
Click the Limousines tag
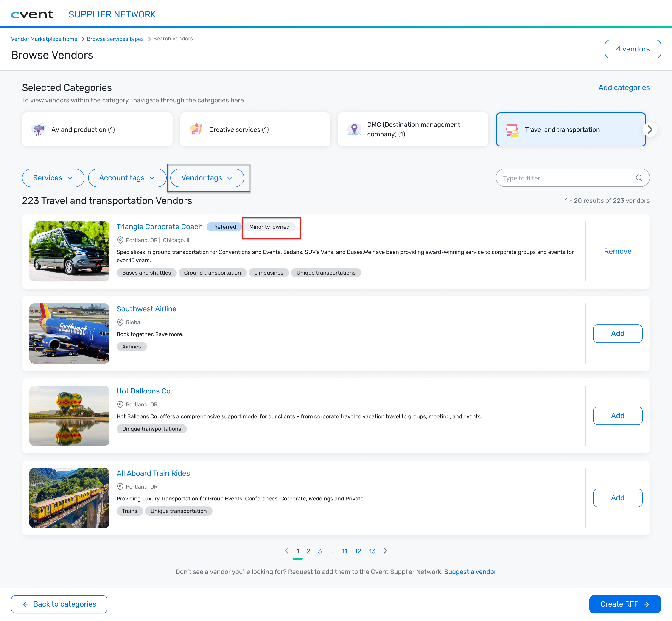pyautogui.click(x=269, y=273)
